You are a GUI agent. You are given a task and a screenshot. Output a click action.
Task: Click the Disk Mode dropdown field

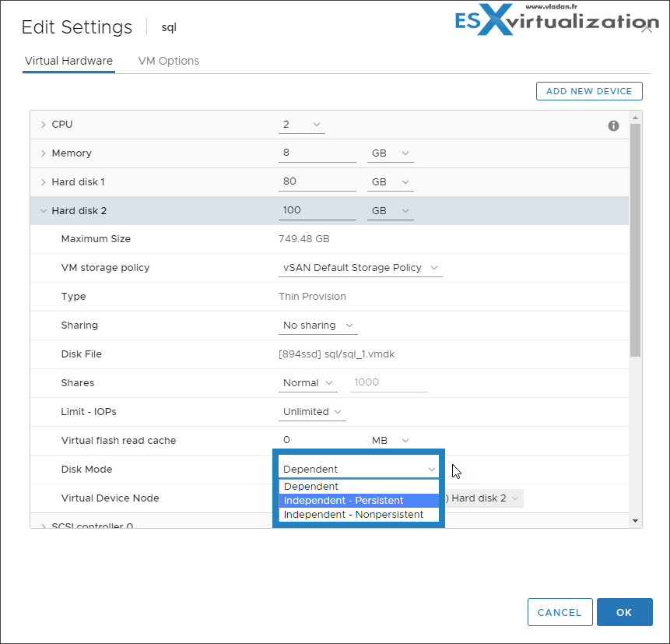(x=359, y=469)
